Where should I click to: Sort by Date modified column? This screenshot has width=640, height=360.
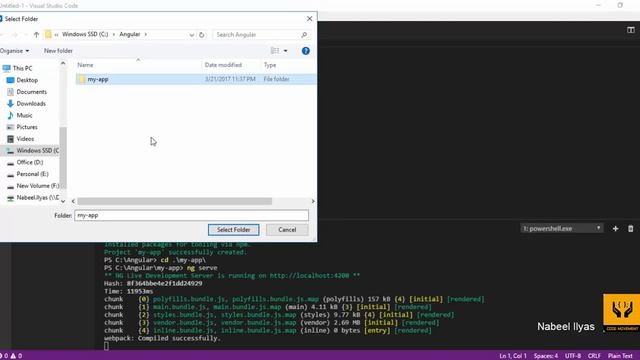pos(223,65)
